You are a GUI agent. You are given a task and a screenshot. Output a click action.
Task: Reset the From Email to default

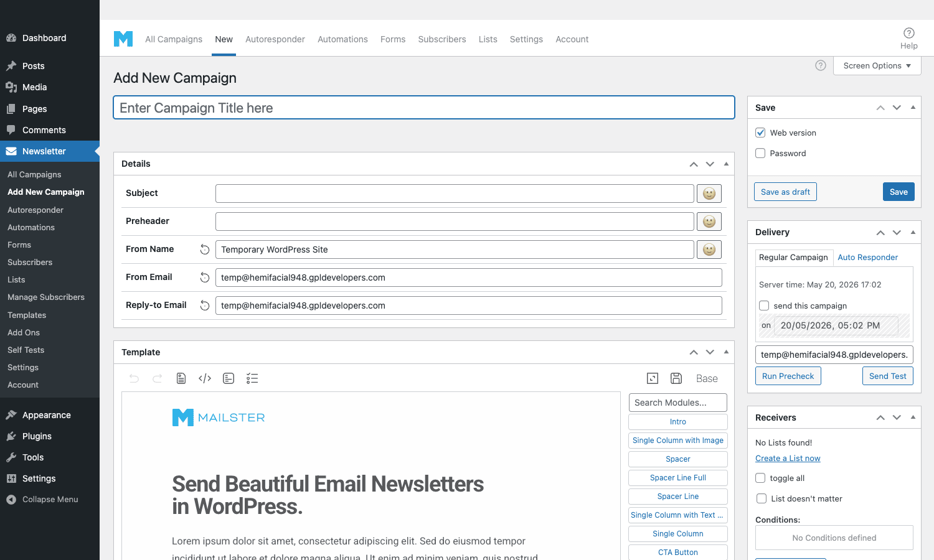204,278
